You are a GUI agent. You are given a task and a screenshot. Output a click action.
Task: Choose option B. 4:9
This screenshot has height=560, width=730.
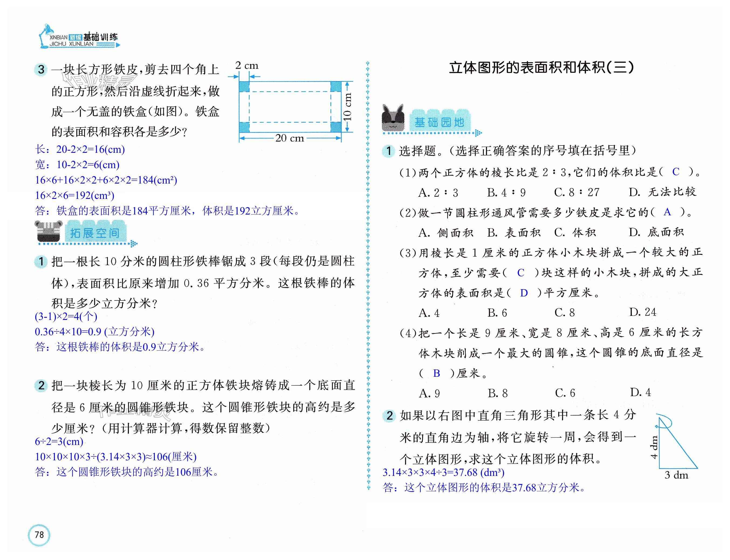click(x=506, y=192)
